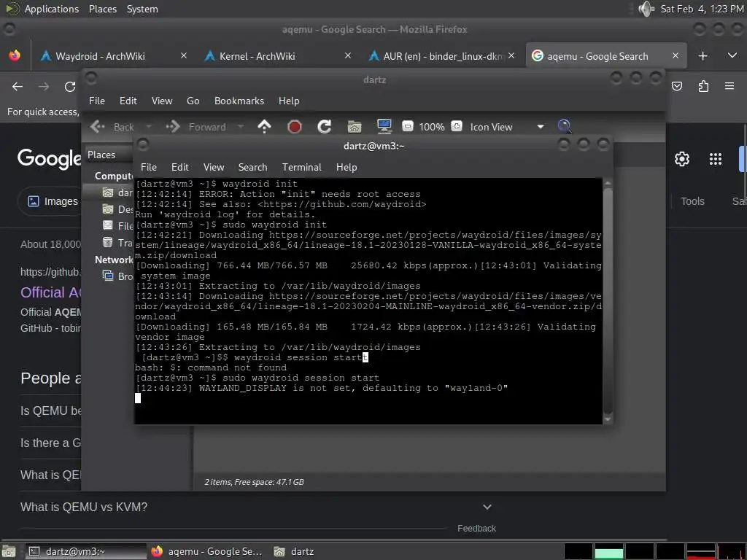The image size is (747, 560).
Task: Click terminal scrollbar down arrow
Action: tap(608, 419)
